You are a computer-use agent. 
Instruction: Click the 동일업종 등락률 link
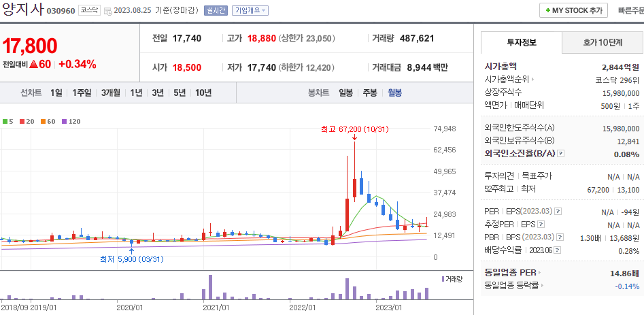pyautogui.click(x=512, y=286)
